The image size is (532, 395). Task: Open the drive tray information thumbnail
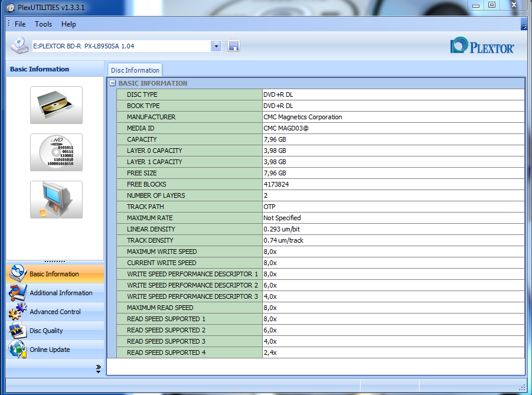coord(56,105)
